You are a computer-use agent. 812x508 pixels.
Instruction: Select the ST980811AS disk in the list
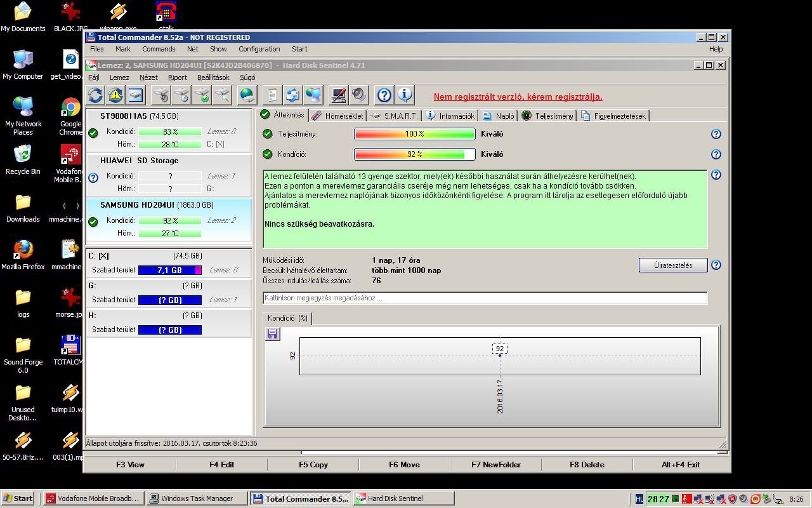pos(169,131)
